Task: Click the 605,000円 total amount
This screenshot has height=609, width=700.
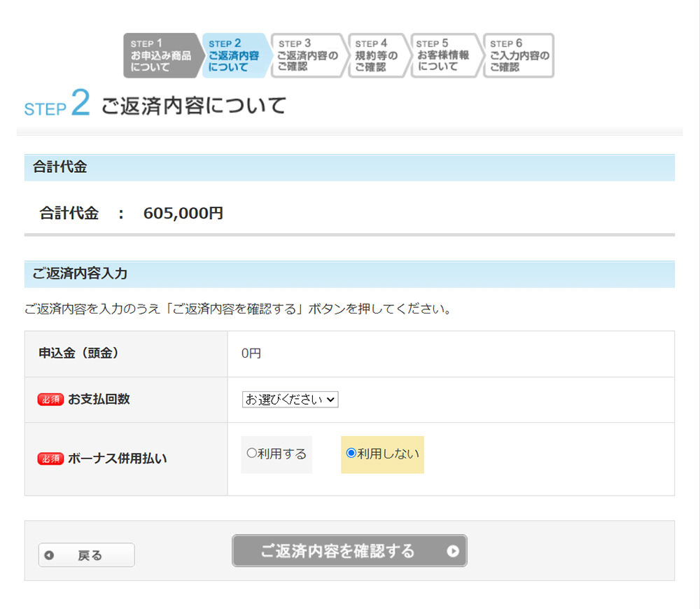Action: [x=183, y=213]
